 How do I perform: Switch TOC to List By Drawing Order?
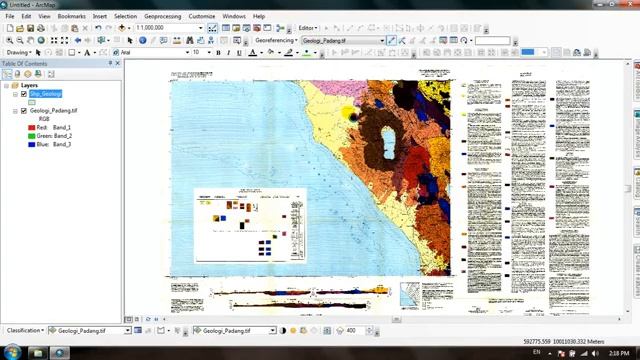point(7,74)
